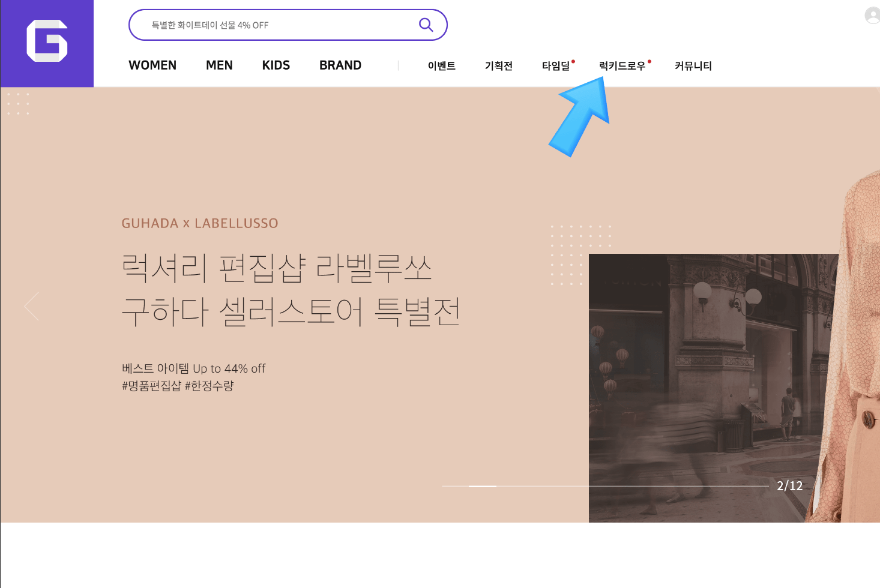Click the #명품편집샵 #한정수량 hashtags

[x=178, y=386]
